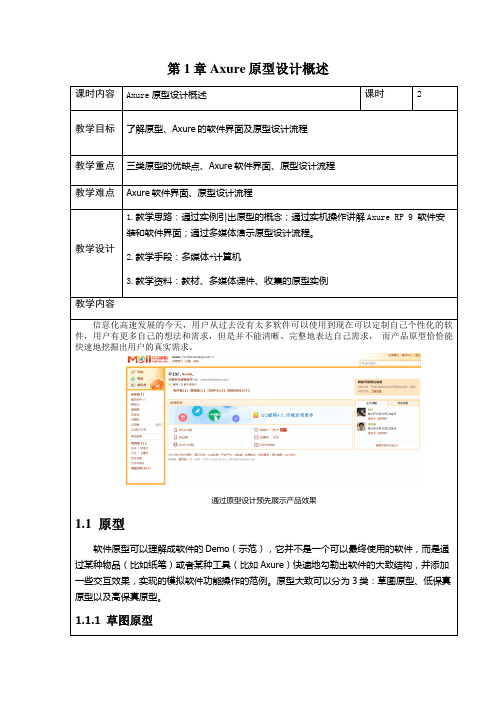Viewport: 496px width, 702px height.
Task: Select the 教学设计 label cell
Action: (96, 253)
